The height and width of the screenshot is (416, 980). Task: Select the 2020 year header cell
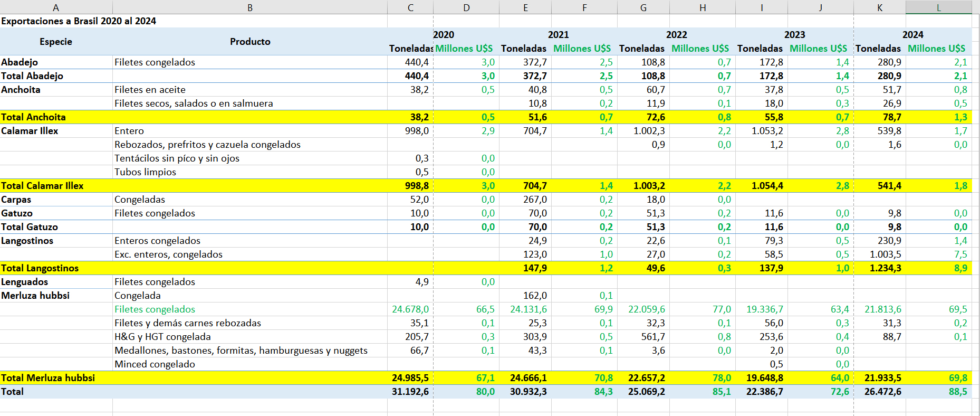pos(444,35)
